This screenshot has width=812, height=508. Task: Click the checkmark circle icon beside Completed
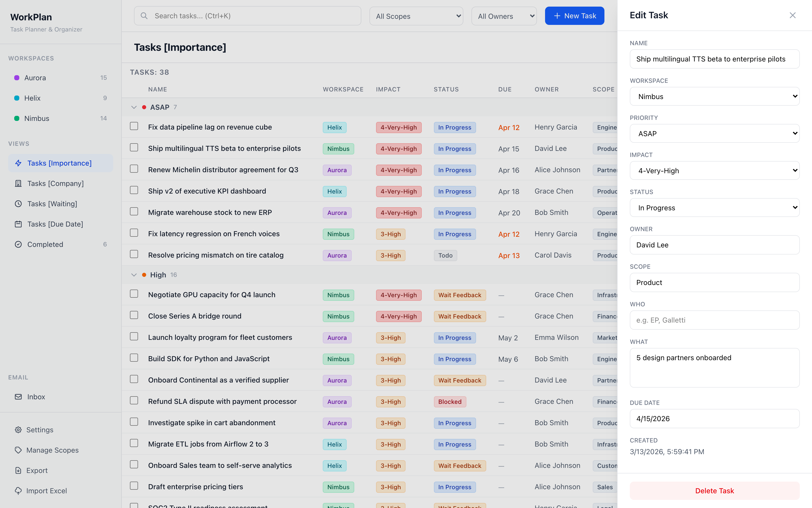pyautogui.click(x=18, y=244)
